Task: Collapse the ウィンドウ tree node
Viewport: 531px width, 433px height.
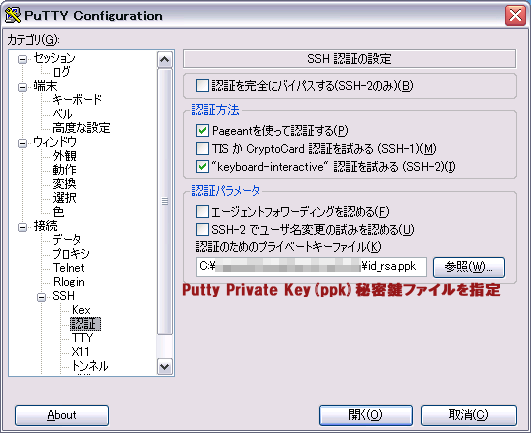Action: point(22,143)
